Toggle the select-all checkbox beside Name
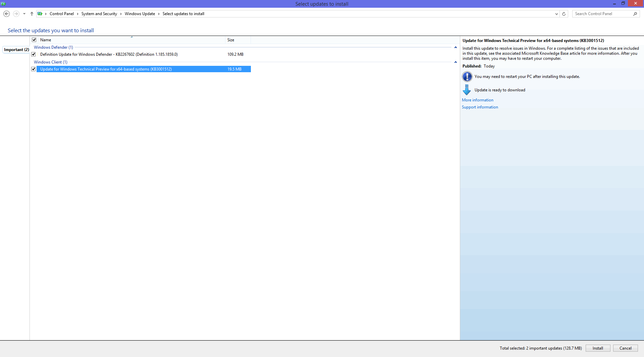 [x=34, y=40]
